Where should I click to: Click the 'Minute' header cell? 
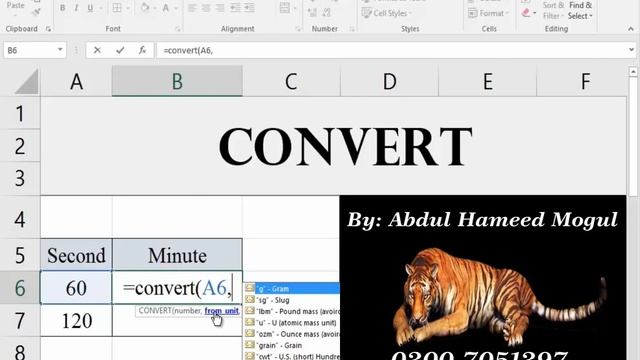pos(177,256)
